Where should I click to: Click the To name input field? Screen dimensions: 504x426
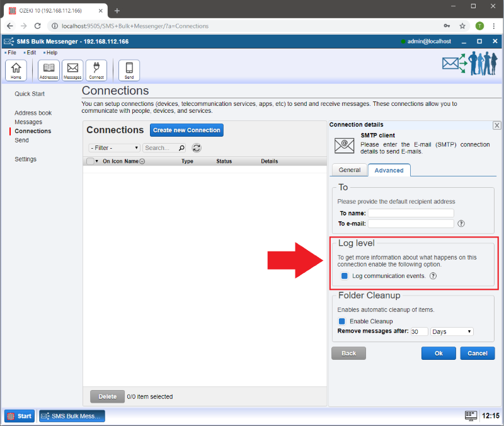click(x=411, y=214)
